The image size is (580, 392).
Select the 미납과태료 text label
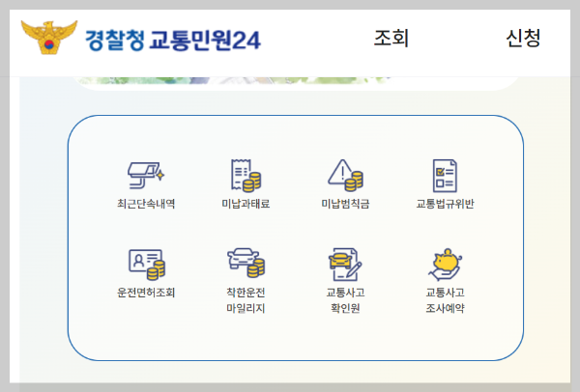(x=246, y=204)
